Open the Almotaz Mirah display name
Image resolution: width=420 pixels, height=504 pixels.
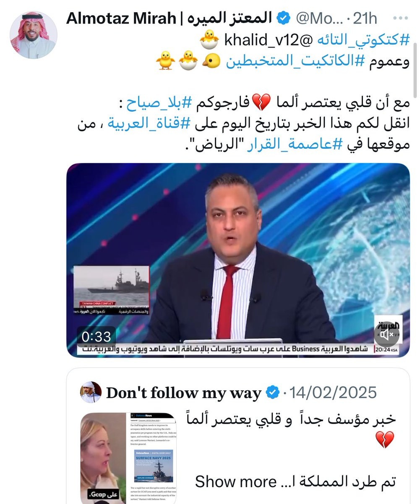coord(169,18)
